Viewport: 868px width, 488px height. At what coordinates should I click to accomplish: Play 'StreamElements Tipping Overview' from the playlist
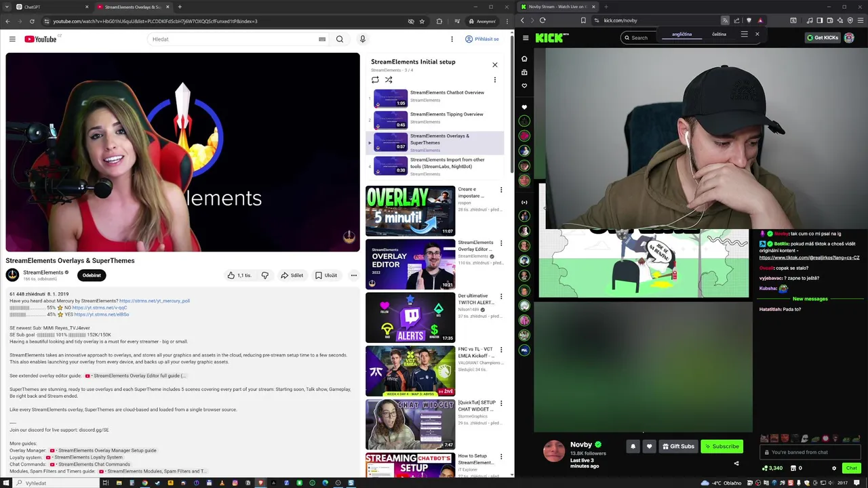click(x=435, y=120)
